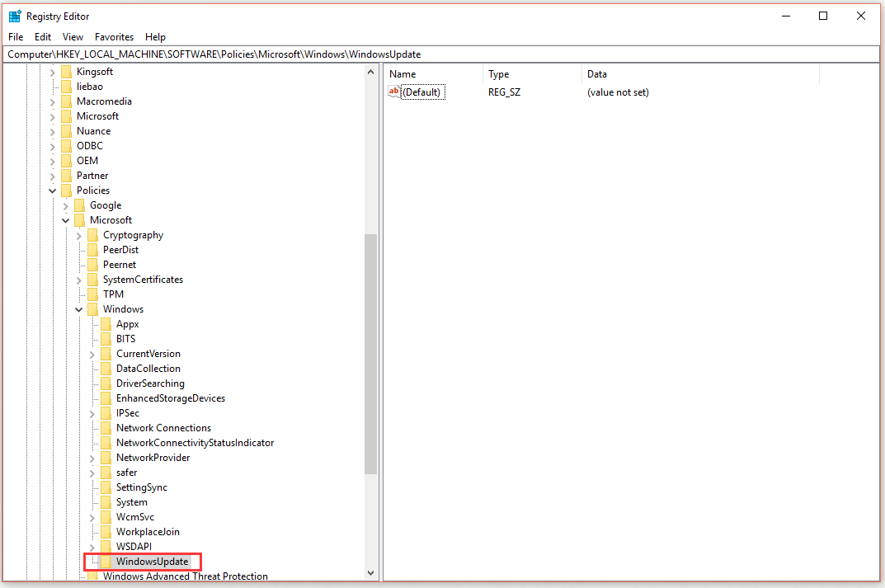Select the DataCollection folder icon
The width and height of the screenshot is (885, 588).
(x=106, y=368)
